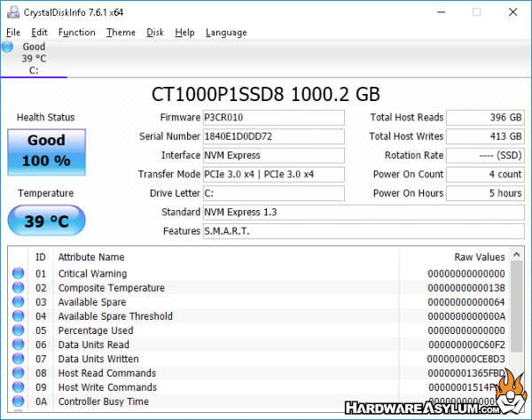Open the File menu
This screenshot has height=420, width=532.
[13, 33]
